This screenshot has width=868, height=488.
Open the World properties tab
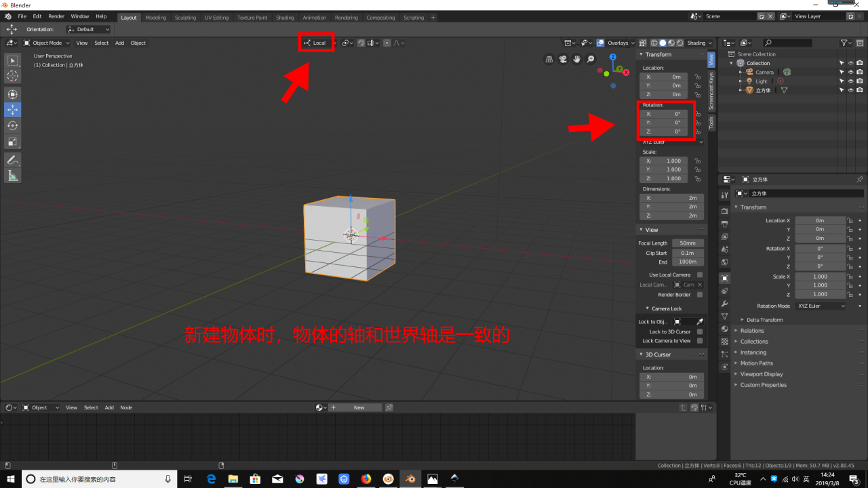(724, 262)
